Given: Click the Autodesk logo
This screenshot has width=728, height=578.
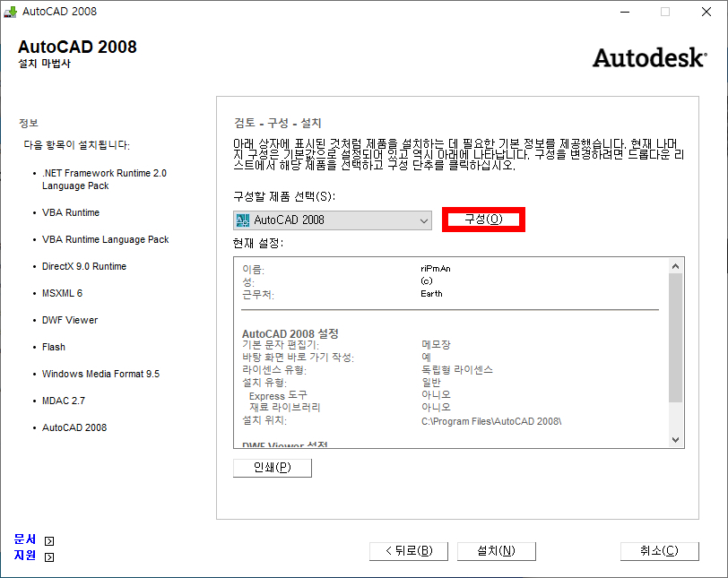Looking at the screenshot, I should pos(649,58).
